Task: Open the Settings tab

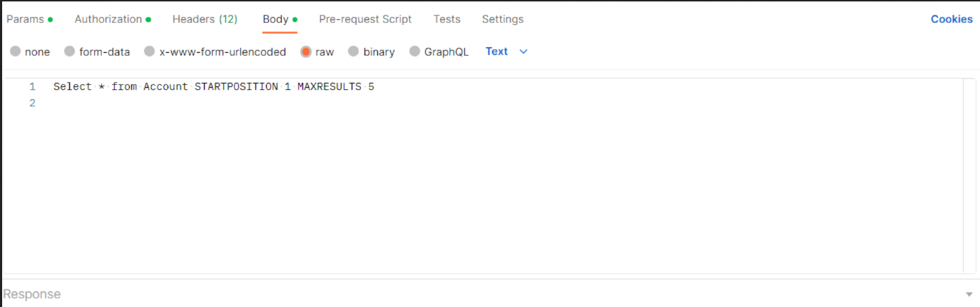Action: pyautogui.click(x=502, y=19)
